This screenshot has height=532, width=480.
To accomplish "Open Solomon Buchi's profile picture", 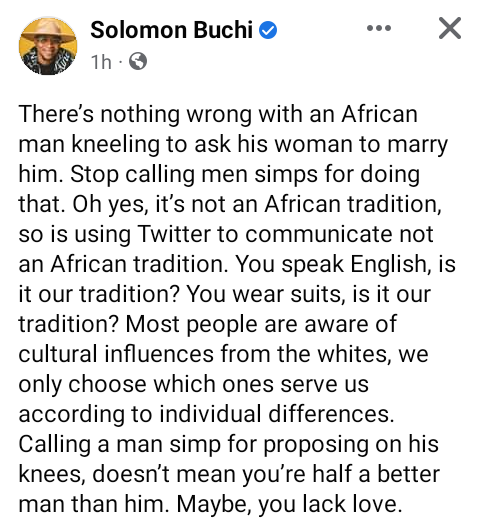I will (x=48, y=46).
